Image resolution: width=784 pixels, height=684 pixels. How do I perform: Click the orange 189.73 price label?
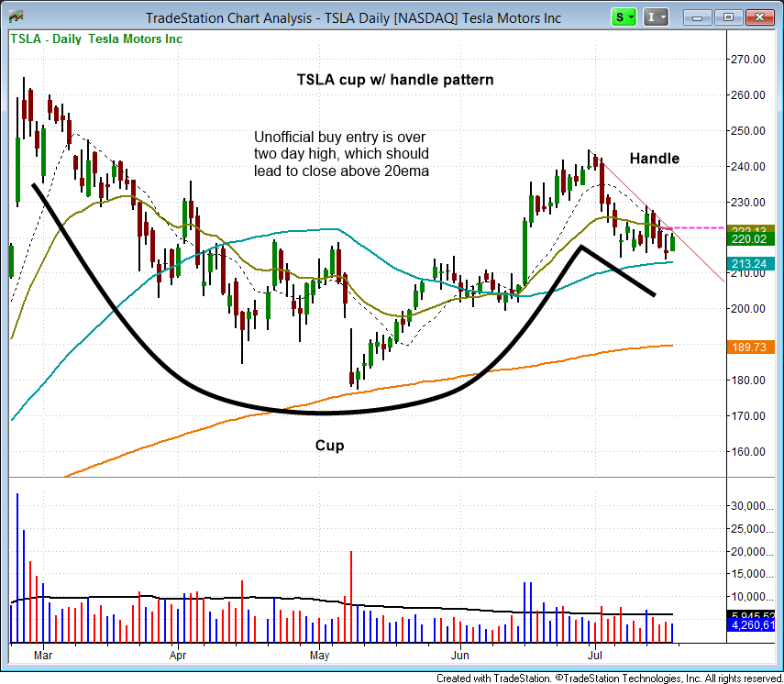pos(750,347)
